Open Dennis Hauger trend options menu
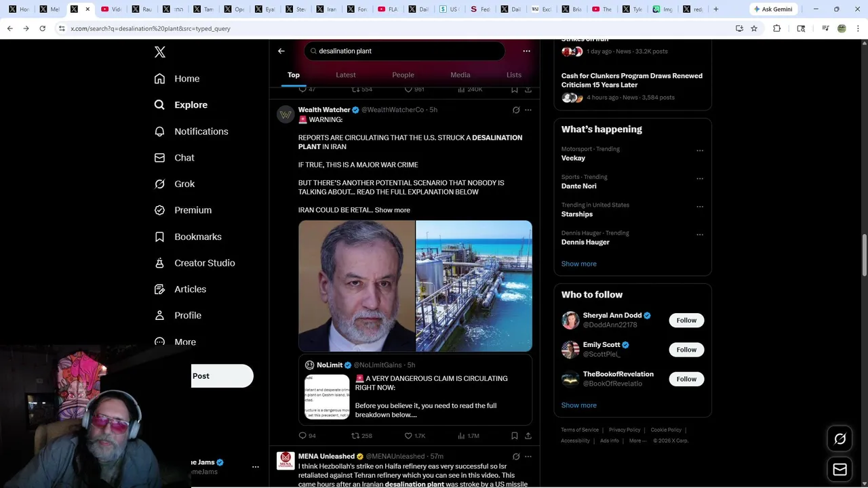 [700, 235]
